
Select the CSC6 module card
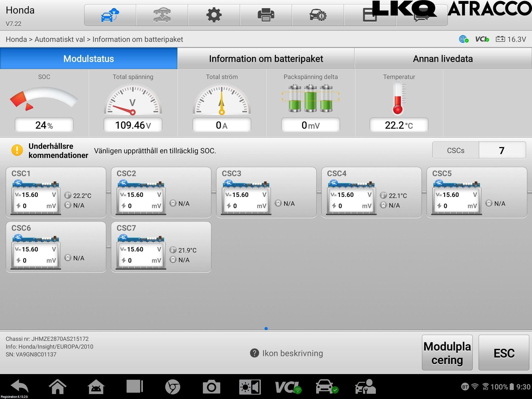click(x=56, y=247)
